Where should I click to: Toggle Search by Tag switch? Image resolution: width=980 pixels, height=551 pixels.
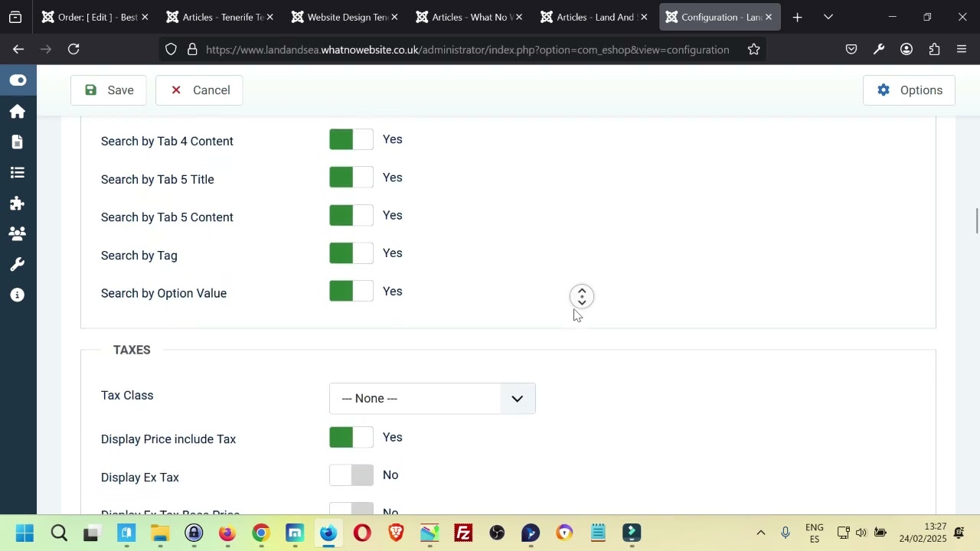[351, 253]
